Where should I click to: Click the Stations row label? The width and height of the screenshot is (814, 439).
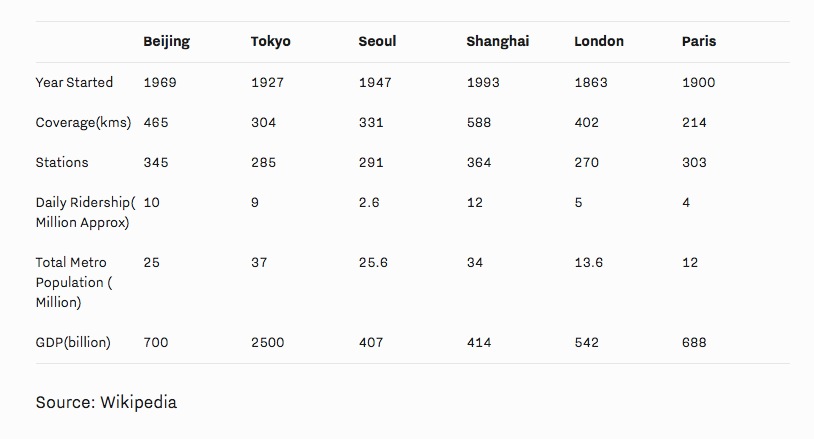62,162
